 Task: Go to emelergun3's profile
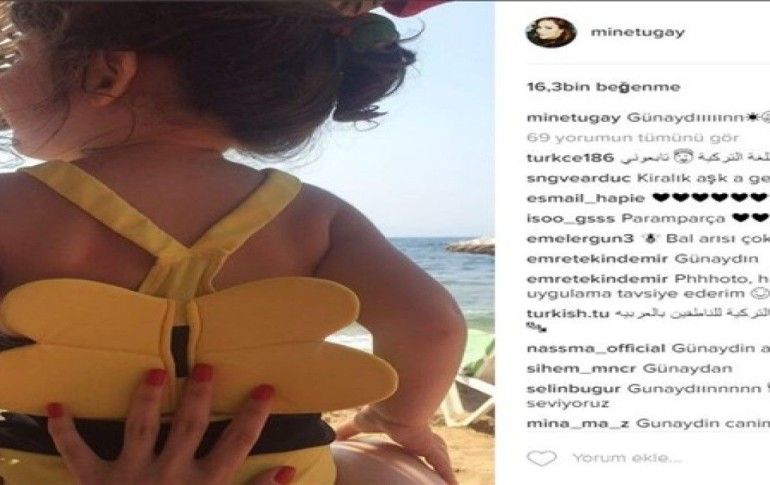[x=580, y=239]
